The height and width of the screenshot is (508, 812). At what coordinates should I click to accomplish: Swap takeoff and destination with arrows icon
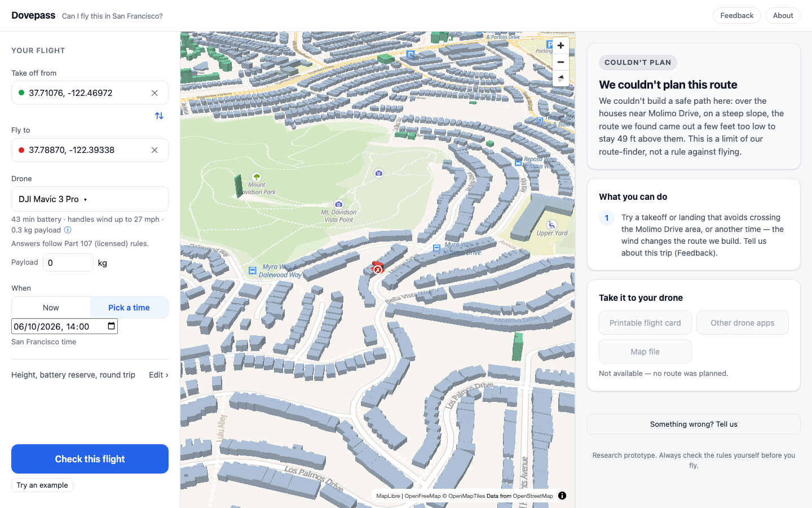pos(159,116)
